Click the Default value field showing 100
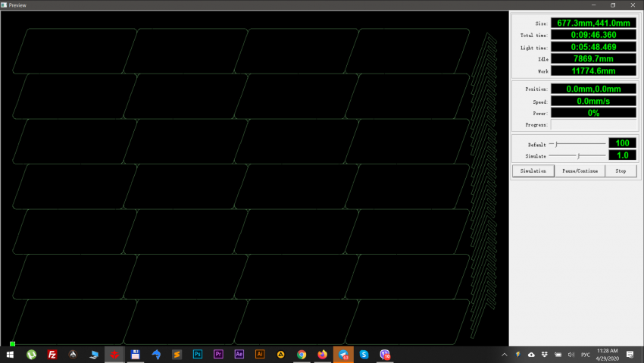The image size is (644, 363). click(622, 143)
